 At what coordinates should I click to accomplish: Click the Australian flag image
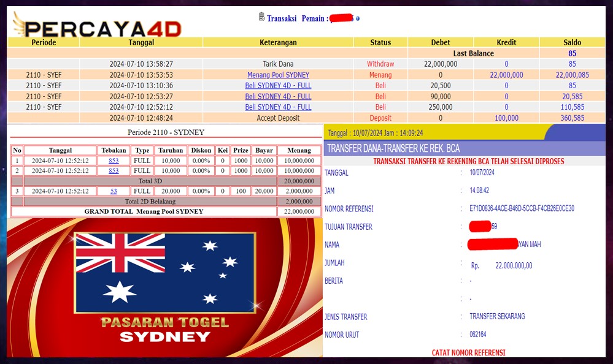pyautogui.click(x=164, y=273)
